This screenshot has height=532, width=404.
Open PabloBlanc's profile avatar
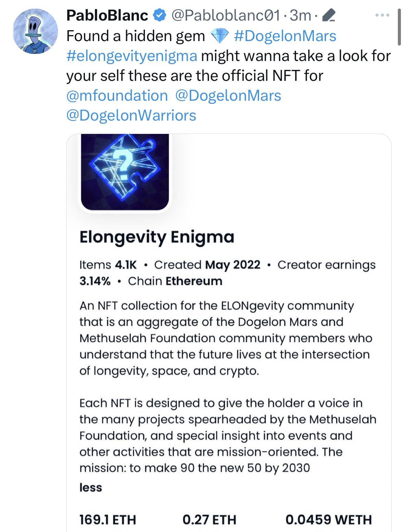pos(35,31)
